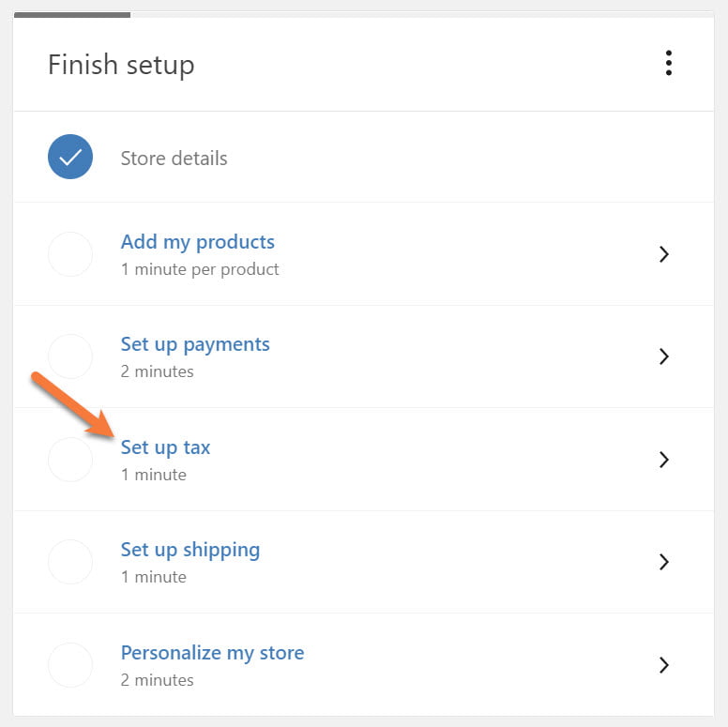Go to the Set up shipping link
The height and width of the screenshot is (727, 728).
click(190, 550)
